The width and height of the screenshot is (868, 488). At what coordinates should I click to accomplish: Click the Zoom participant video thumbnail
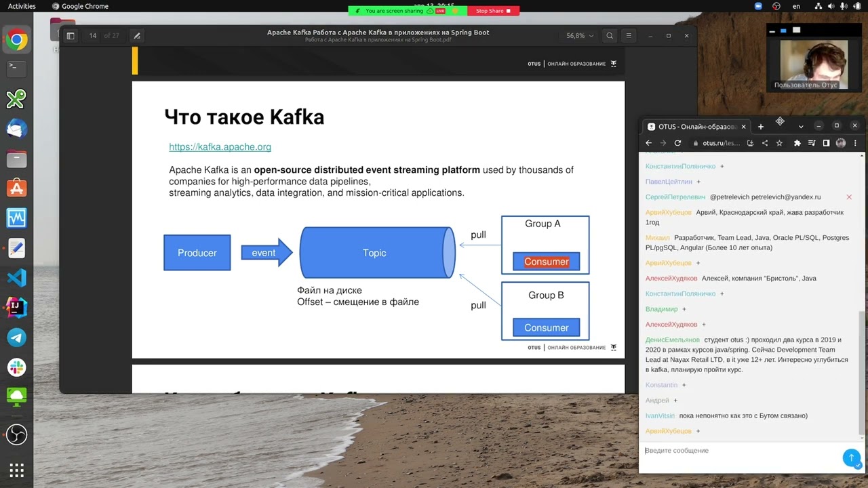pos(814,64)
